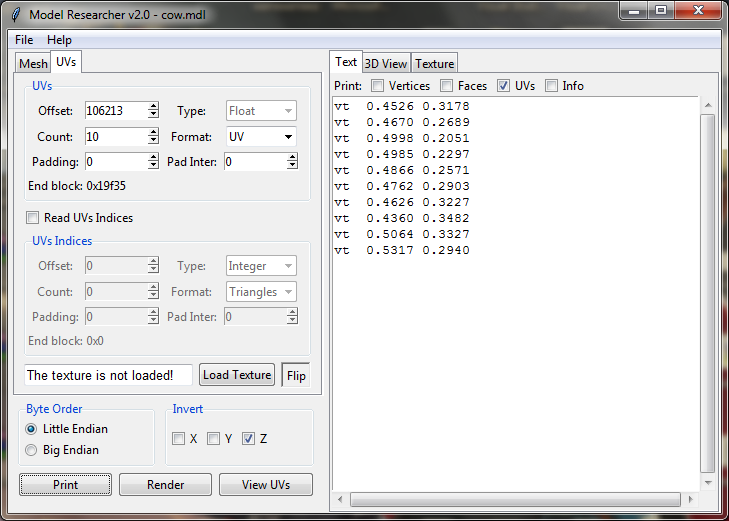Click the horizontal scrollbar right arrow
Image resolution: width=729 pixels, height=521 pixels.
coord(690,500)
